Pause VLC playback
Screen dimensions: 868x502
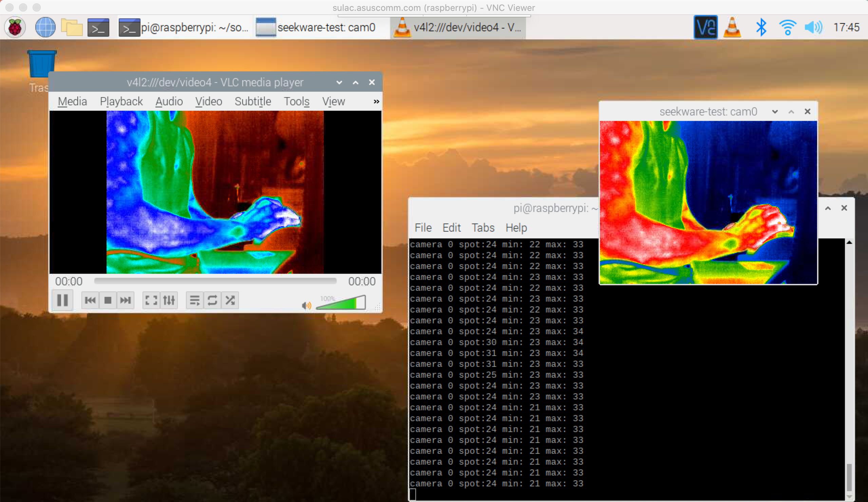[62, 300]
